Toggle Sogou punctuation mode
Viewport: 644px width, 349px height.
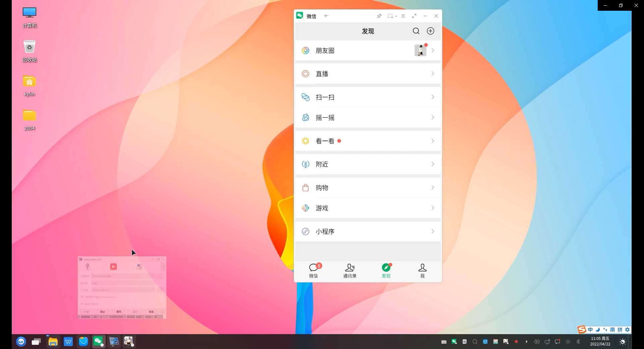tap(605, 330)
